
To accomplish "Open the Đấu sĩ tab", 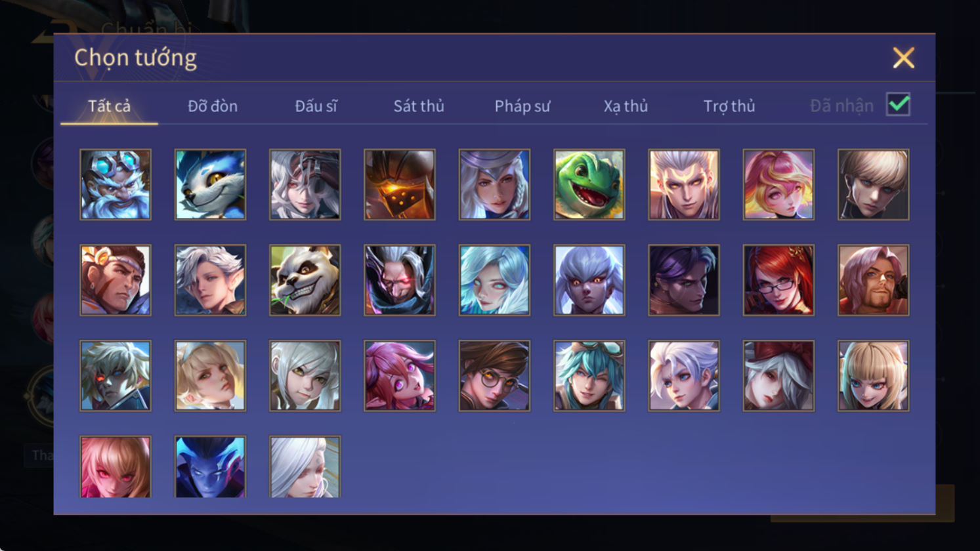I will (x=316, y=106).
